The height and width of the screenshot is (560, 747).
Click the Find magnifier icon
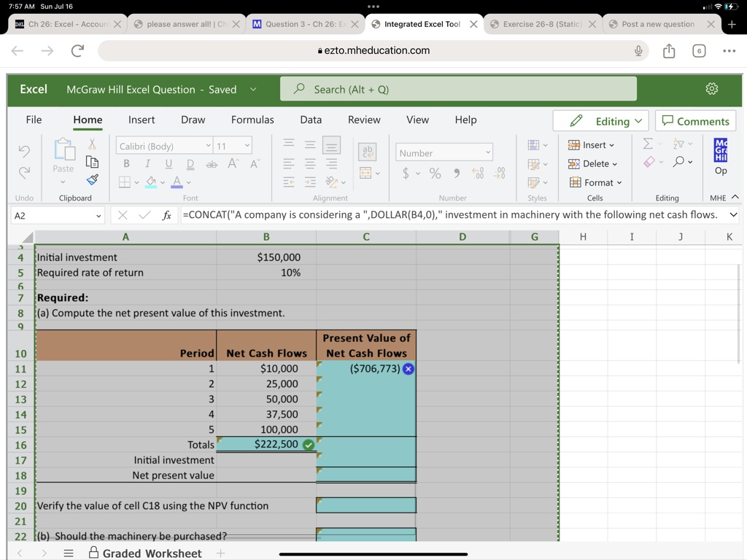[x=679, y=162]
